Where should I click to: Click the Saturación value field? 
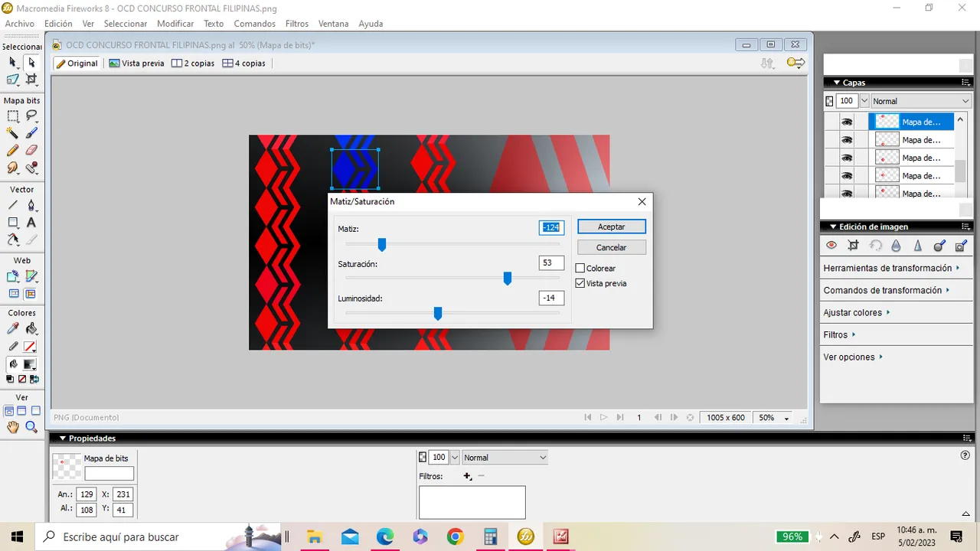pyautogui.click(x=551, y=263)
